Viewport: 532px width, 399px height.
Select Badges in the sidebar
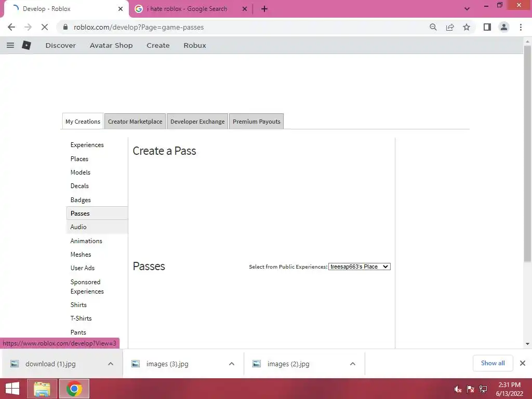[81, 200]
